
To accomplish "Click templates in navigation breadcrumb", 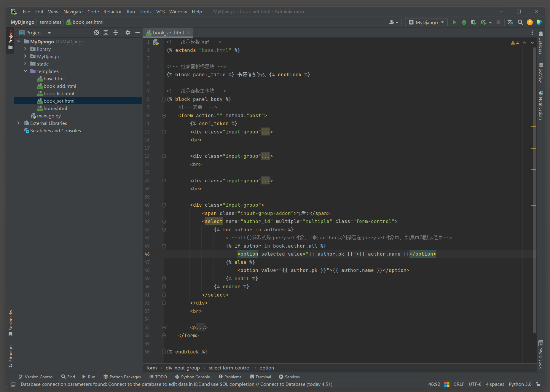I will pyautogui.click(x=50, y=22).
